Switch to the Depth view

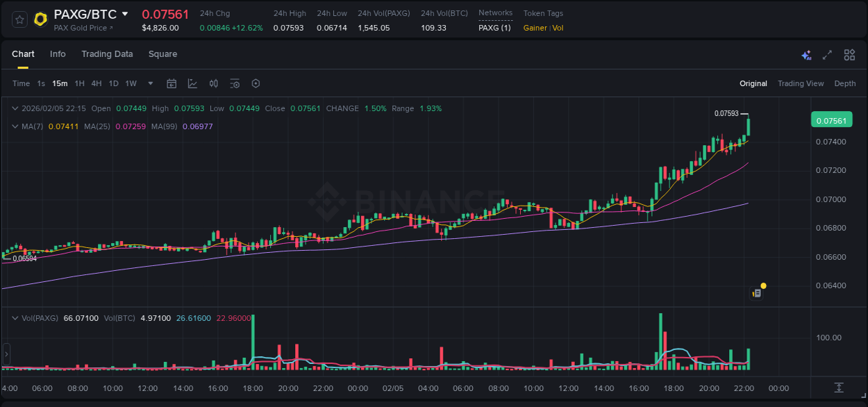click(844, 83)
